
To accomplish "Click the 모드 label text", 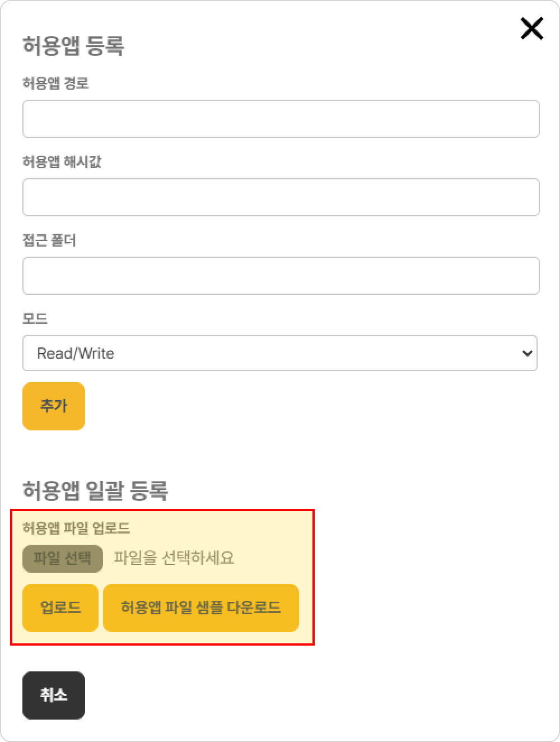I will pos(35,319).
